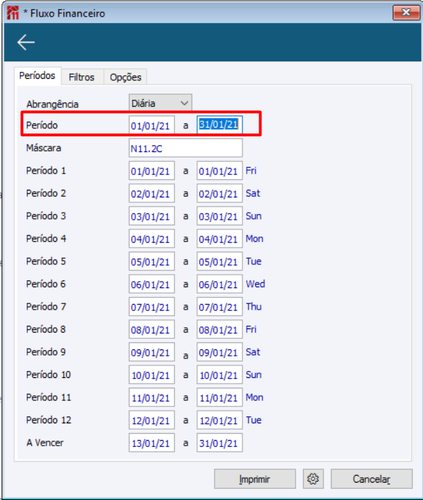Click Período 12 end date field

pyautogui.click(x=219, y=420)
